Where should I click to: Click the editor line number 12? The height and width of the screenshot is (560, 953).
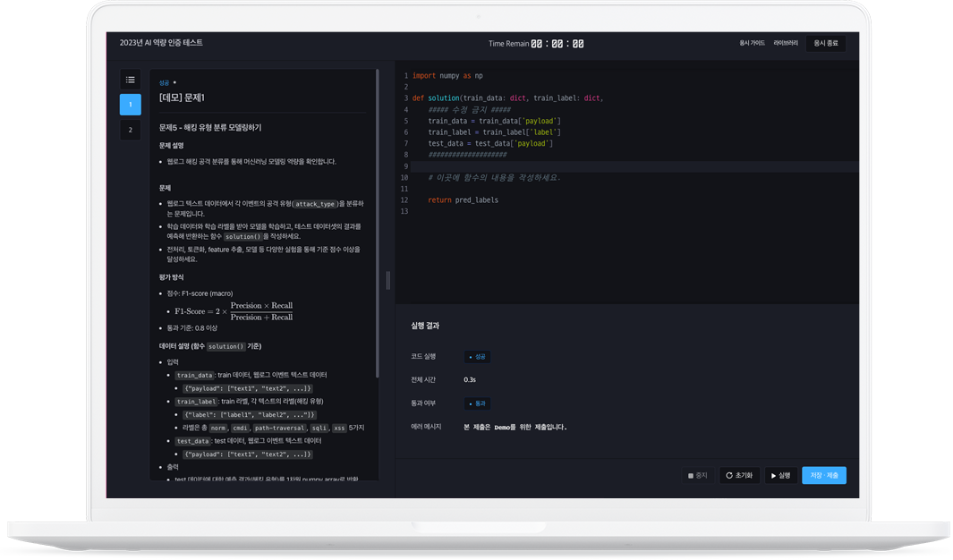point(404,200)
